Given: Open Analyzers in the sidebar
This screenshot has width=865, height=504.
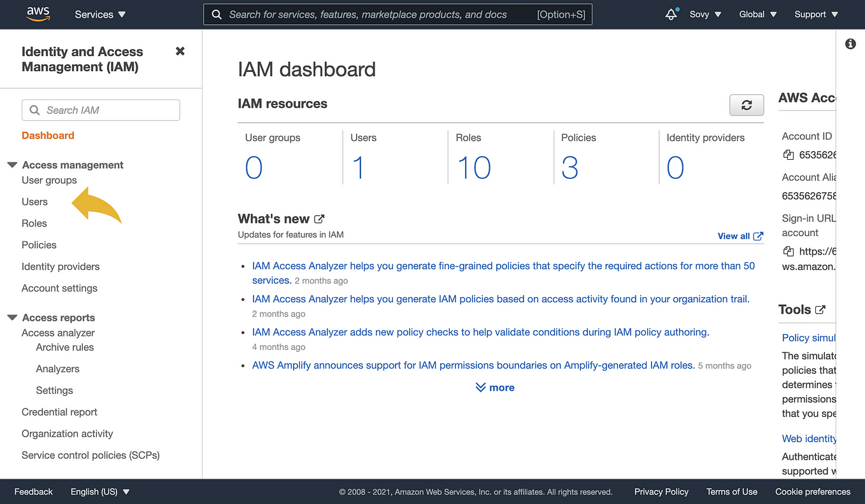Looking at the screenshot, I should [x=58, y=369].
